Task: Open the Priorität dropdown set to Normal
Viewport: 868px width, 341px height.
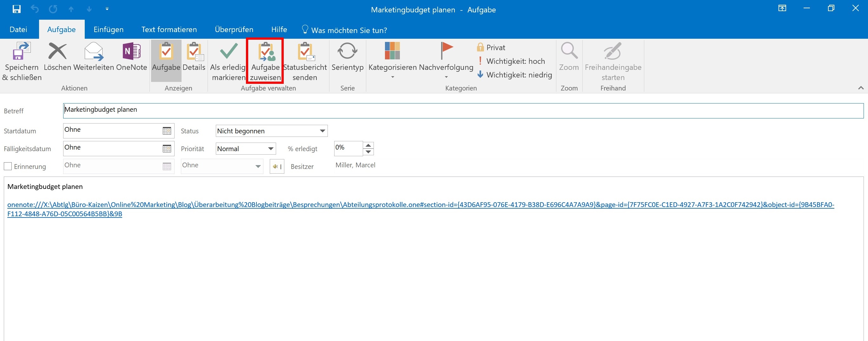Action: (x=246, y=149)
